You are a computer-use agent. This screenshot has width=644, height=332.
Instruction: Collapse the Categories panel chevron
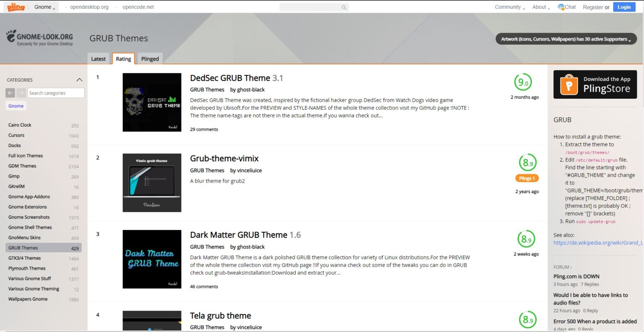pyautogui.click(x=79, y=80)
